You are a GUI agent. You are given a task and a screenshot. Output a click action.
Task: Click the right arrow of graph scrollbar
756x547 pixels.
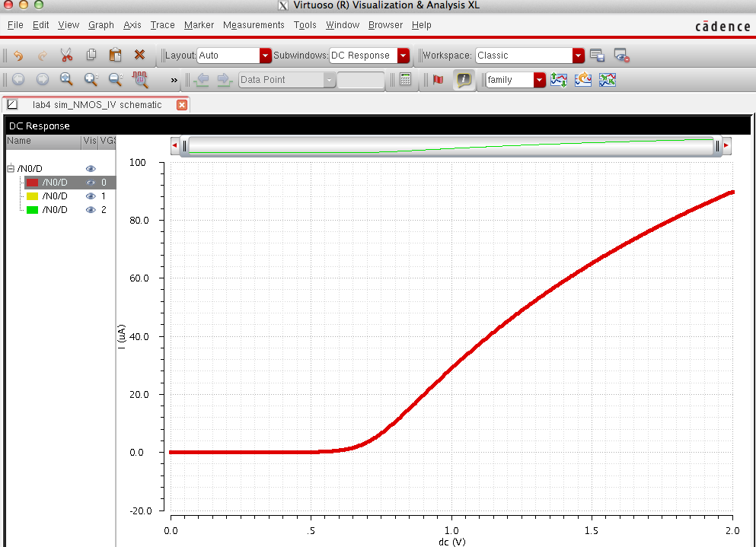pos(726,145)
